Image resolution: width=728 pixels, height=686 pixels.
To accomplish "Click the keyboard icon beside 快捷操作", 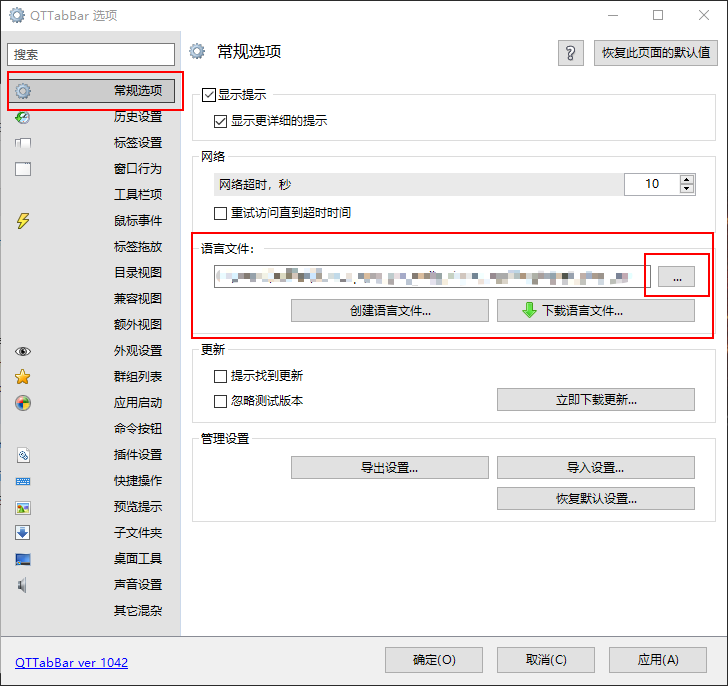I will pyautogui.click(x=23, y=481).
